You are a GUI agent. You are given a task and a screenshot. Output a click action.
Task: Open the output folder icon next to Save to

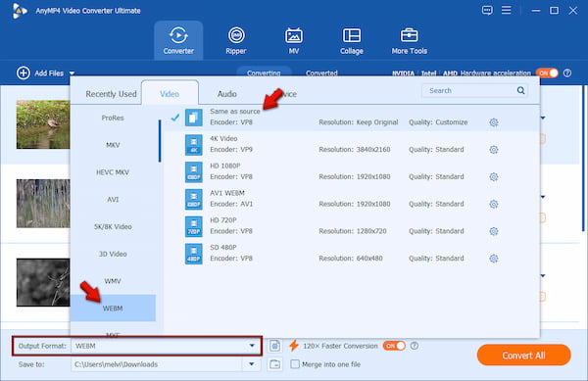point(274,363)
